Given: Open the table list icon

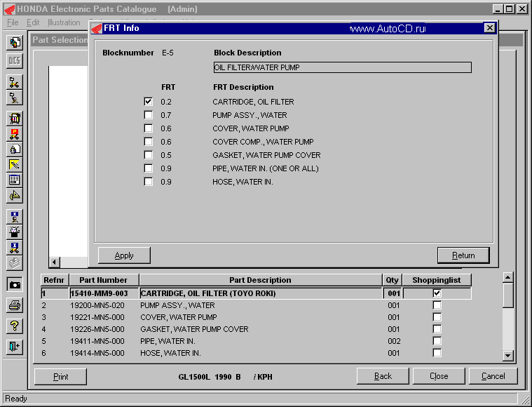Looking at the screenshot, I should [x=15, y=180].
